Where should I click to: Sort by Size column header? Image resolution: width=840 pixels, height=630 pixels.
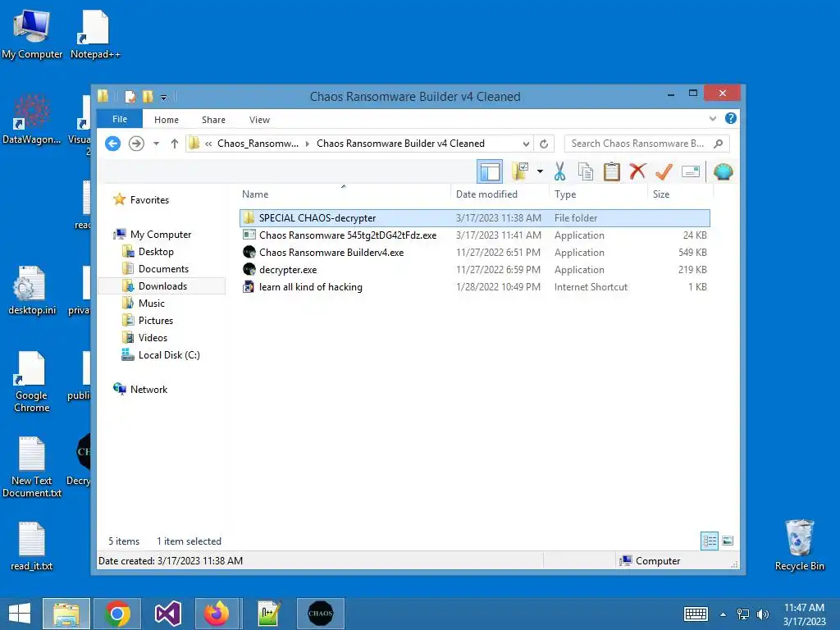(x=680, y=194)
